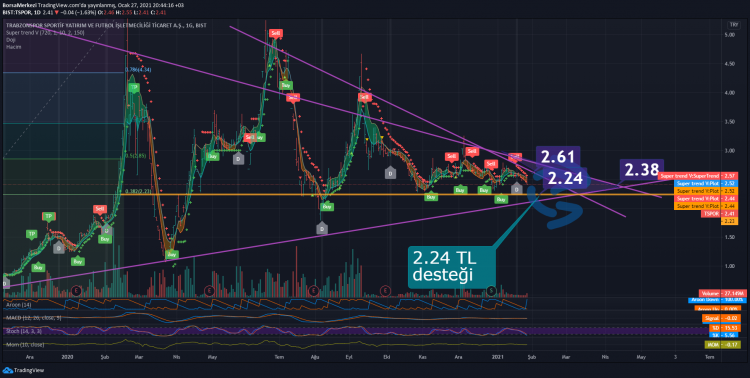
Task: Click the 0.382(2.23) Fibonacci level label
Action: tap(138, 191)
